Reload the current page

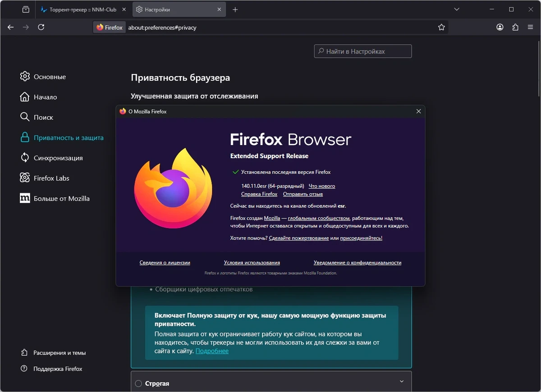click(x=41, y=27)
